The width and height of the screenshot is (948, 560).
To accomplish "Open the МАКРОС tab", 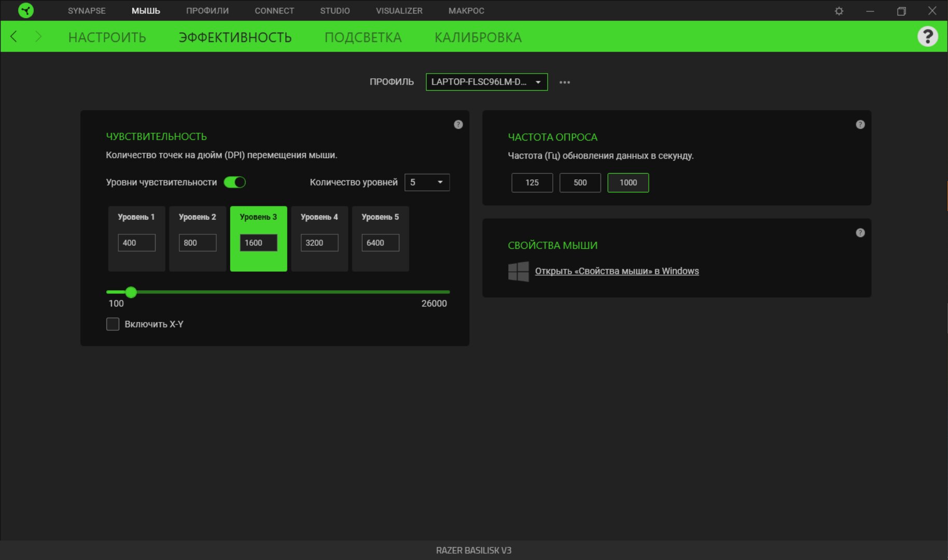I will pos(466,10).
